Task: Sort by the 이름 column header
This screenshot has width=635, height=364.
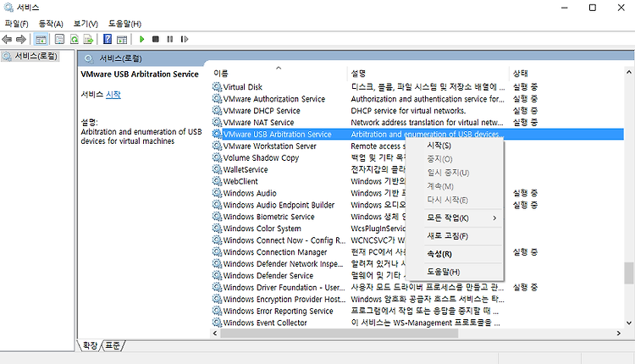Action: point(279,74)
